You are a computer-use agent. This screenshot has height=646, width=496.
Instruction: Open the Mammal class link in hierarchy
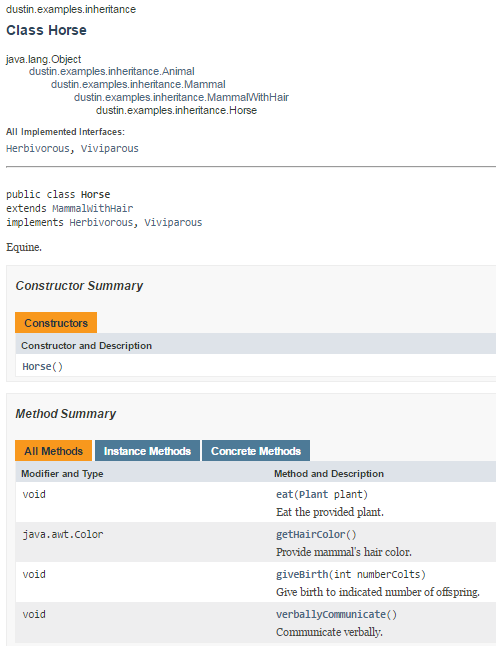(138, 84)
